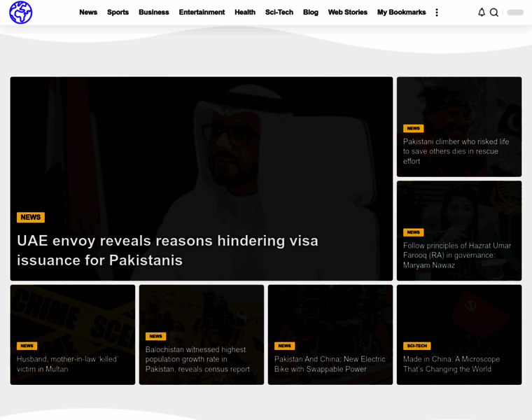Click NEWS tag above Balochistan census story
The width and height of the screenshot is (532, 420).
[x=155, y=336]
